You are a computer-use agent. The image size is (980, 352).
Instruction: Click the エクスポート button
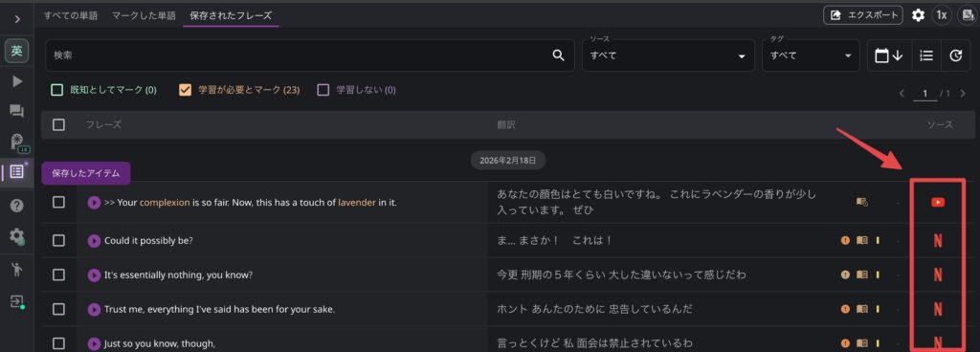click(x=862, y=15)
